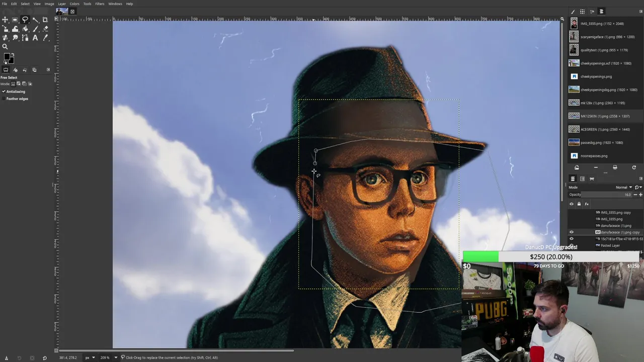Open the Tool Options tab

tap(6, 70)
